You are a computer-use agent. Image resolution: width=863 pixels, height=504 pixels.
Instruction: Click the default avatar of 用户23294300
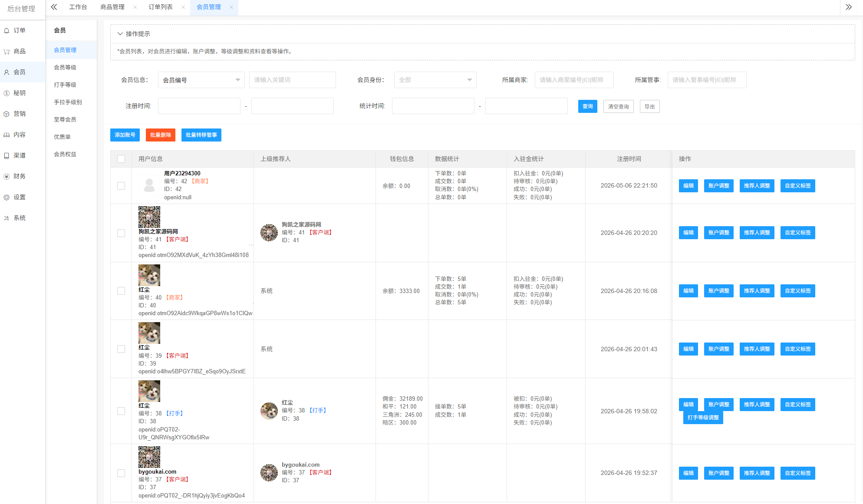[149, 185]
